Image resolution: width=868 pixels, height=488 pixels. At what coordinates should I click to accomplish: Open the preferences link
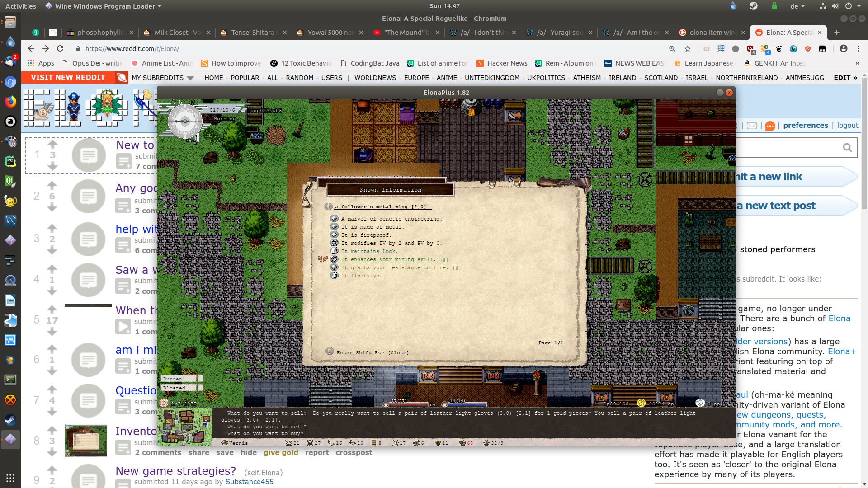[805, 126]
